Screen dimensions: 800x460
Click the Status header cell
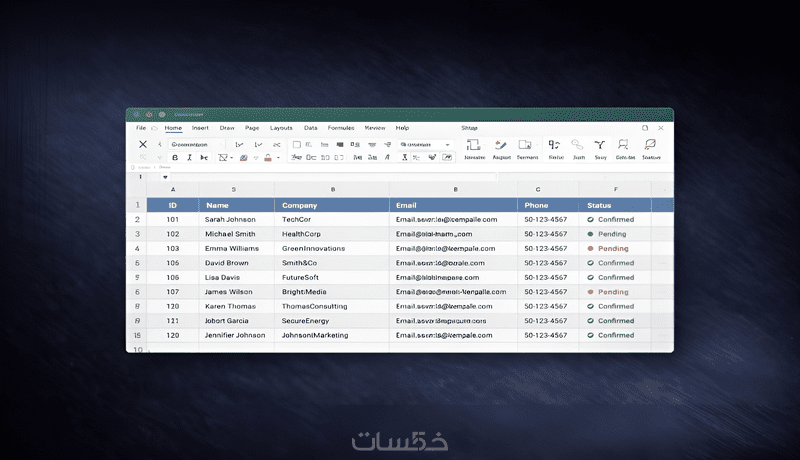pos(615,205)
